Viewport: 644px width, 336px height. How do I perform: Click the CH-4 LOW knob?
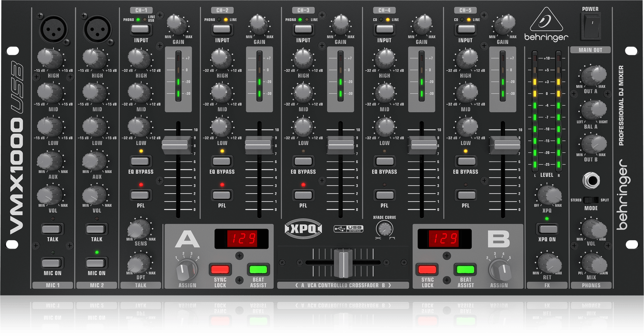tap(385, 127)
